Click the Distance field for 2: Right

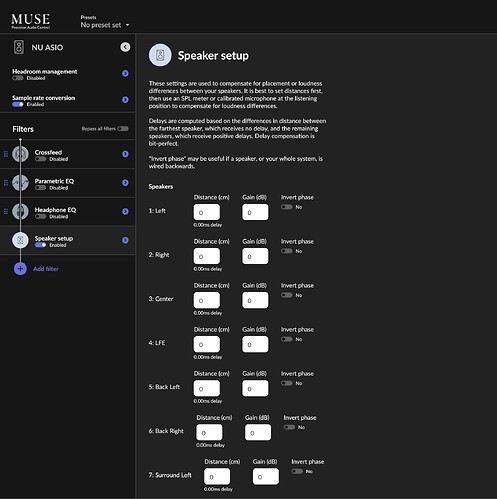click(x=207, y=256)
